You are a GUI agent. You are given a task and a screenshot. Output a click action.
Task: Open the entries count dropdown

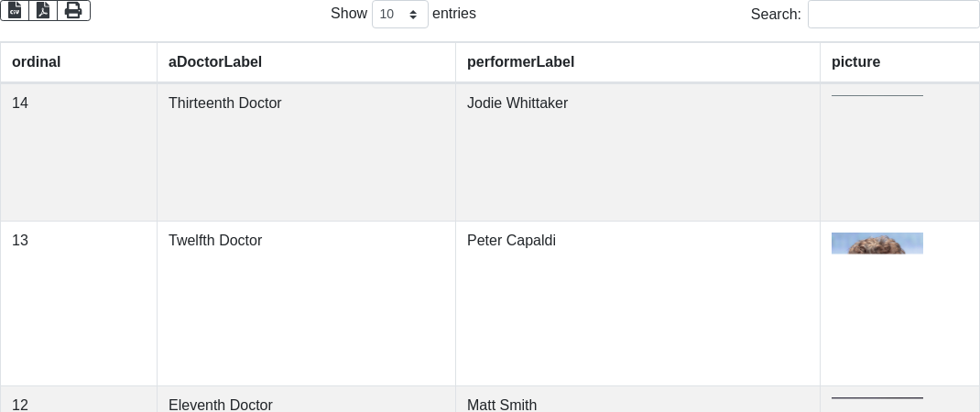point(400,15)
